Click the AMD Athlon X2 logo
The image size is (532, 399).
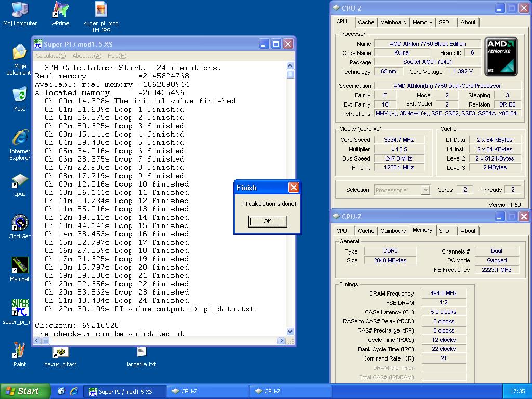point(501,56)
